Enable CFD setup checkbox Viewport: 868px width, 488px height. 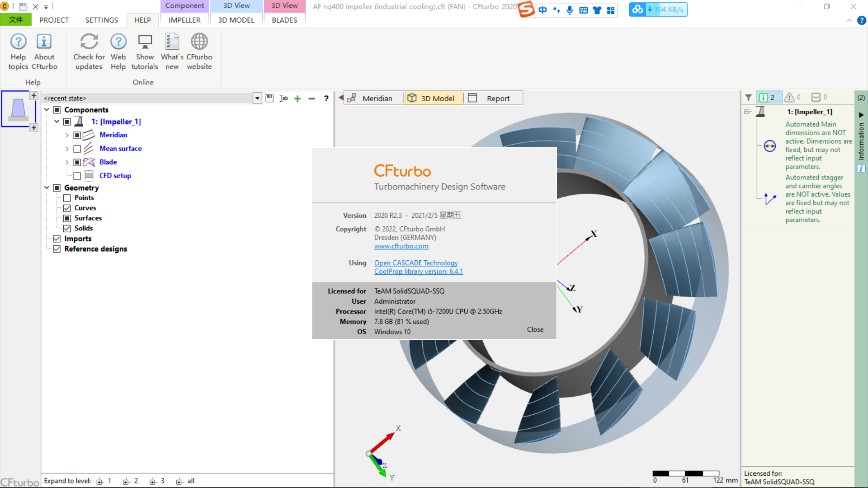[77, 176]
